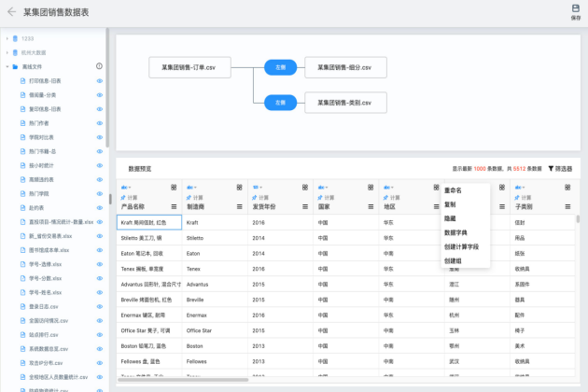Toggle eye icon for 攻击IP分布.csv
Image resolution: width=588 pixels, height=392 pixels.
[x=100, y=363]
